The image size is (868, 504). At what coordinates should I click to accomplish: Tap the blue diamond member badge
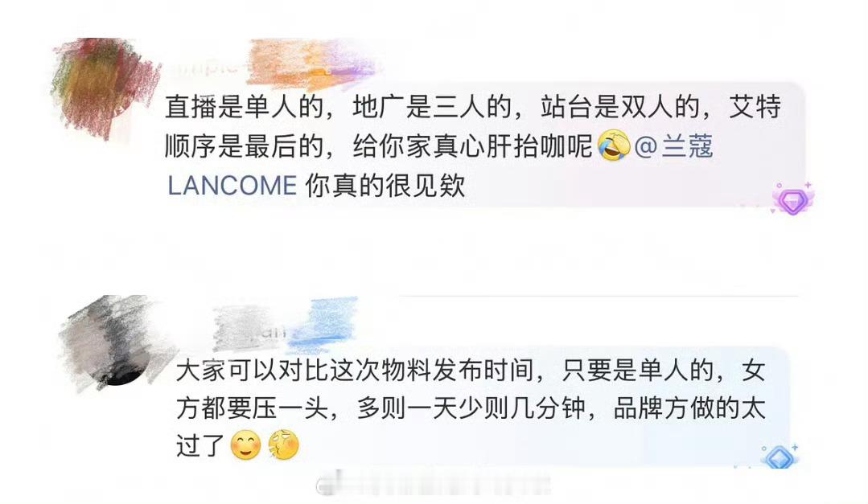(780, 456)
